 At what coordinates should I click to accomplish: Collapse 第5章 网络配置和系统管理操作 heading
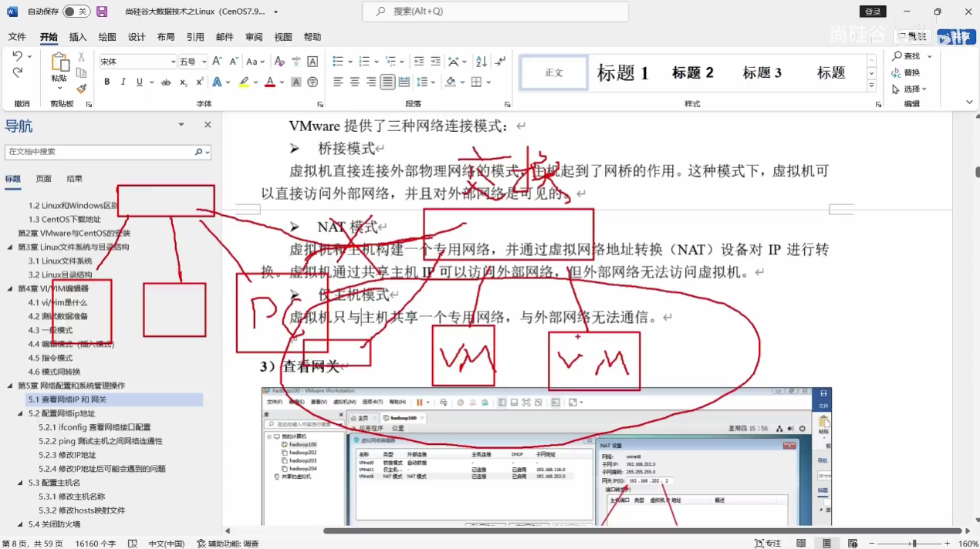coord(10,386)
